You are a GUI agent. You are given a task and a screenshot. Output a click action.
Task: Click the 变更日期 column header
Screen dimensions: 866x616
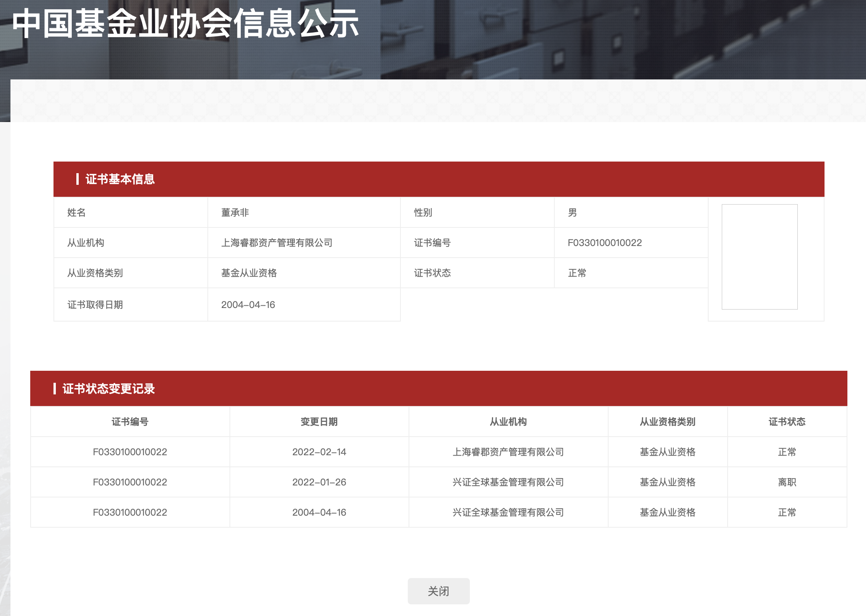(x=319, y=422)
